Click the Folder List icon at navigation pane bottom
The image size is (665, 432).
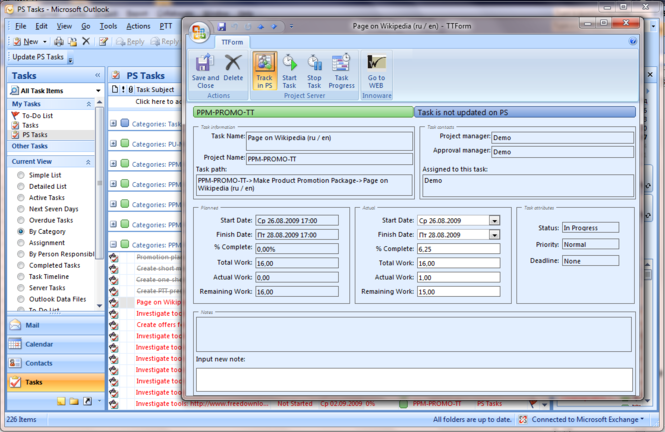pyautogui.click(x=74, y=401)
